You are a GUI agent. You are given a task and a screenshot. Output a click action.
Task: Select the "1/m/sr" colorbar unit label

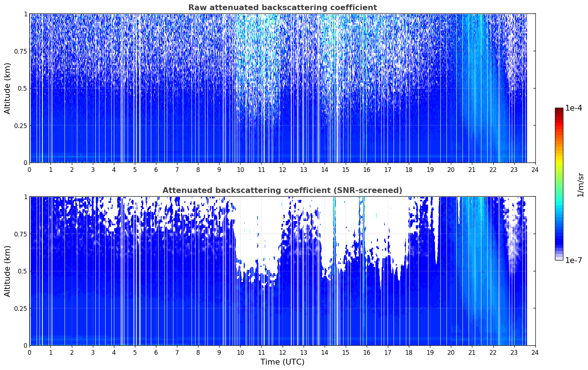pyautogui.click(x=580, y=185)
